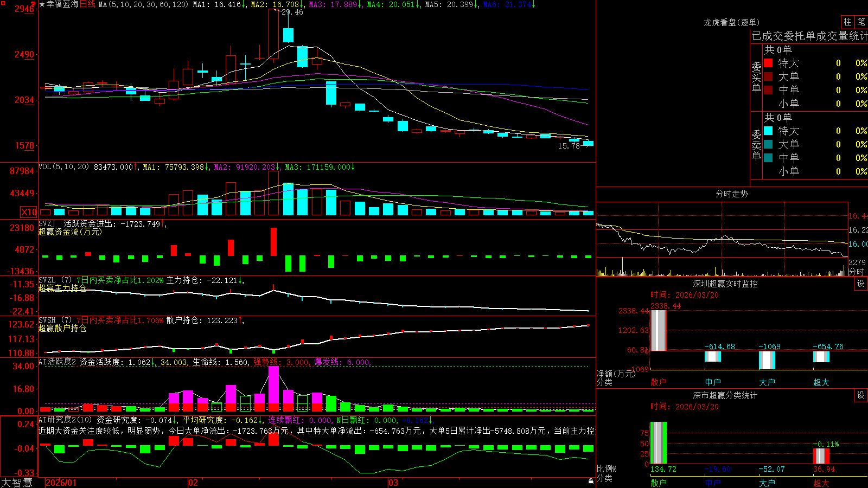Click the cyan 特大 sell-order swatch
The width and height of the screenshot is (868, 488).
768,131
